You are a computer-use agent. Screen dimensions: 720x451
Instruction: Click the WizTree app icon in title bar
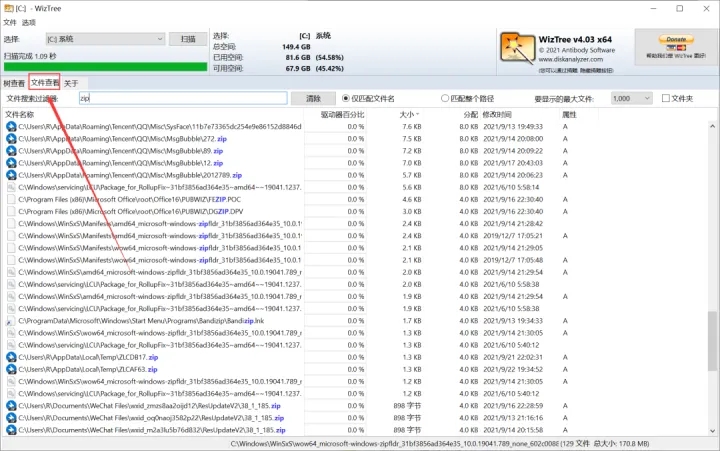coord(8,8)
